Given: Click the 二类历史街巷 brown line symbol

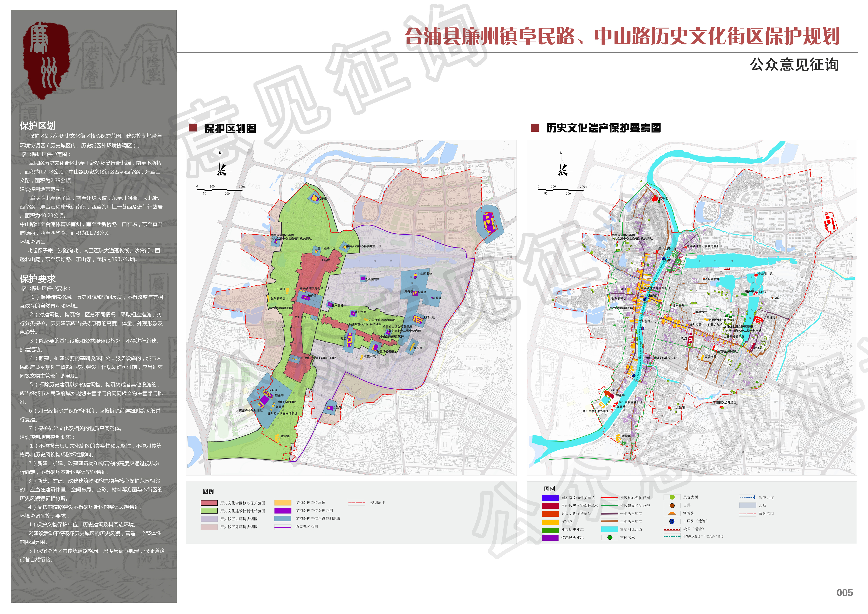Looking at the screenshot, I should pyautogui.click(x=609, y=521).
